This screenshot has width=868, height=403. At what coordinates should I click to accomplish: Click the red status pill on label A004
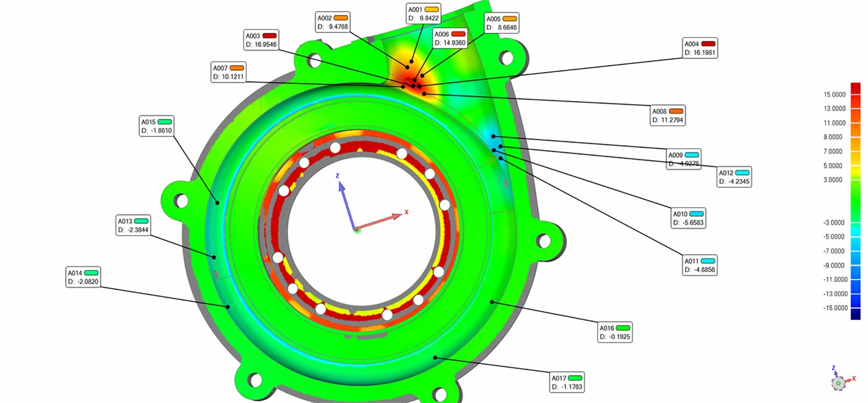(707, 44)
